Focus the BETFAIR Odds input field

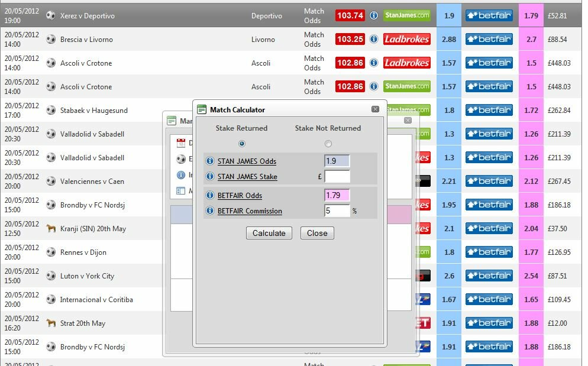pos(337,195)
